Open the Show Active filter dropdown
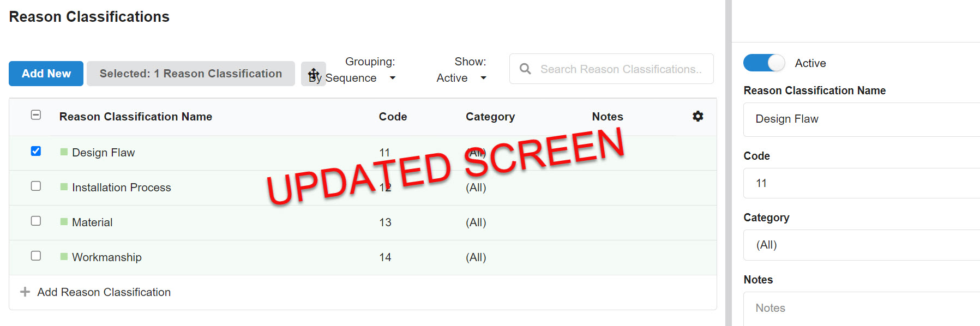The width and height of the screenshot is (980, 326). point(461,78)
